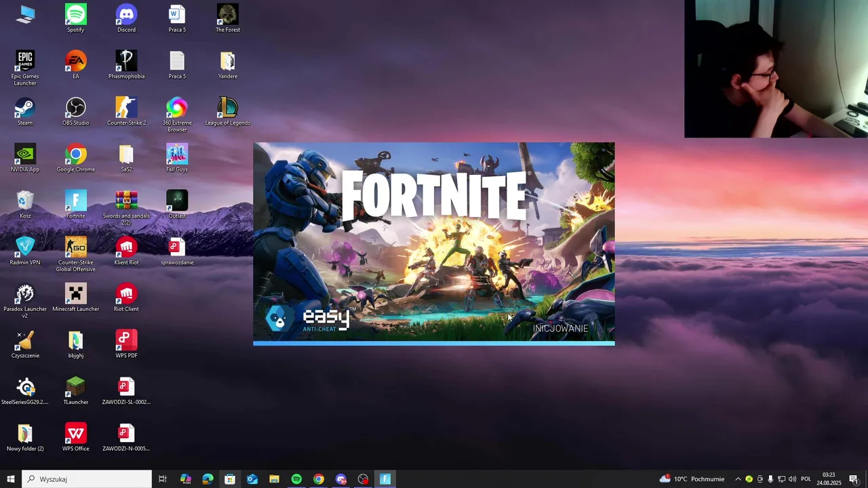
Task: Open the clock showing 03:23
Action: point(829,479)
